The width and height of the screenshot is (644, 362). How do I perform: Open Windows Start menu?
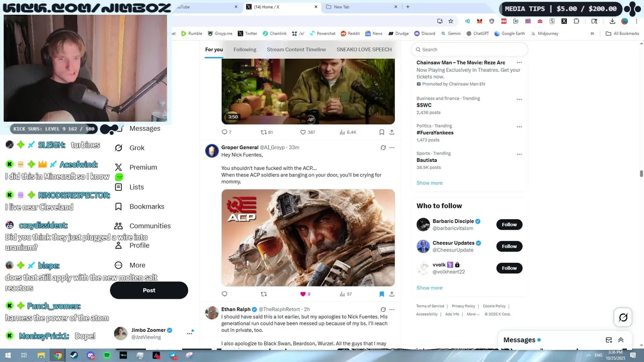tap(8, 355)
